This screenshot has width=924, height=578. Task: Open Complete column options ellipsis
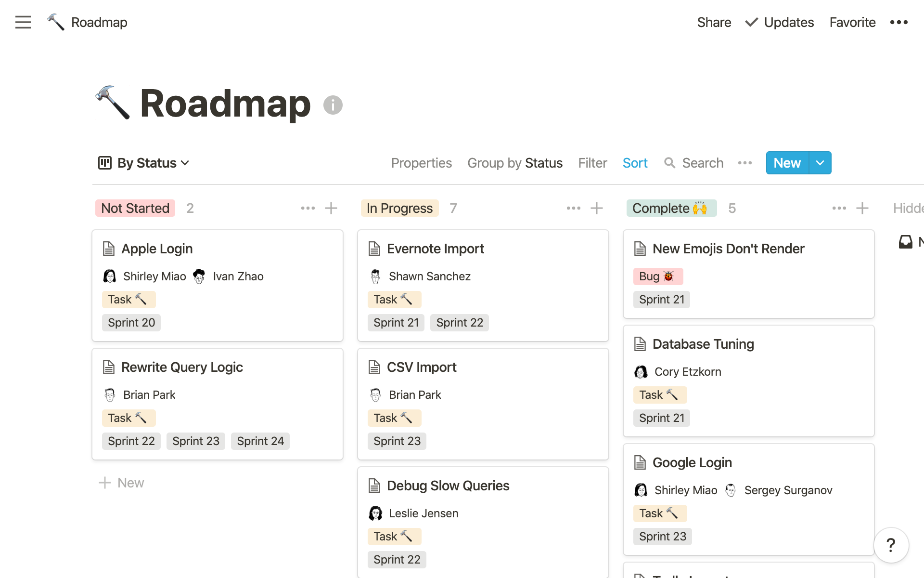tap(839, 208)
